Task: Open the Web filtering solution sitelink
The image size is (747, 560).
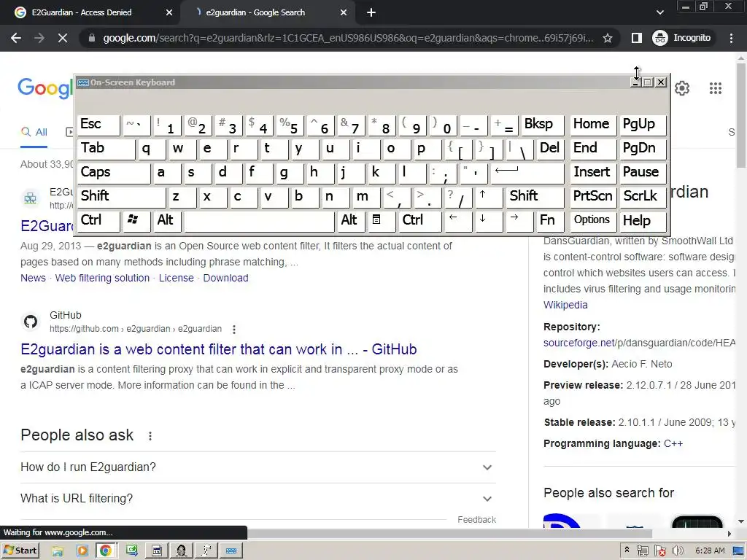Action: pos(102,278)
